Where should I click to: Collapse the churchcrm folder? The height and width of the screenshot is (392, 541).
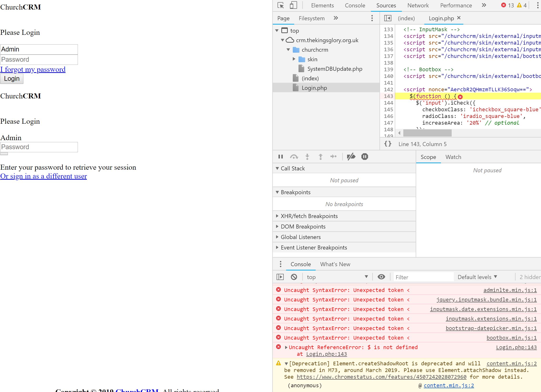[288, 50]
